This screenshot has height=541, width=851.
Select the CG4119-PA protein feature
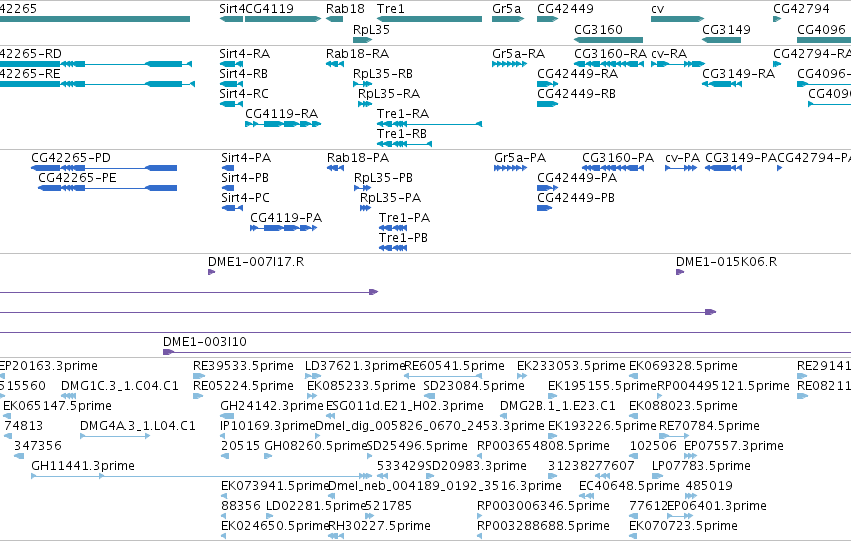point(283,228)
